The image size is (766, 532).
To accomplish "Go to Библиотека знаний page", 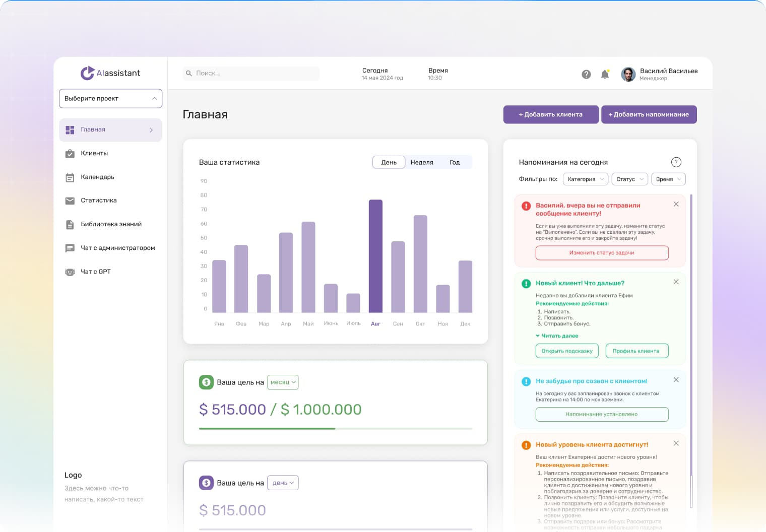I will (111, 224).
